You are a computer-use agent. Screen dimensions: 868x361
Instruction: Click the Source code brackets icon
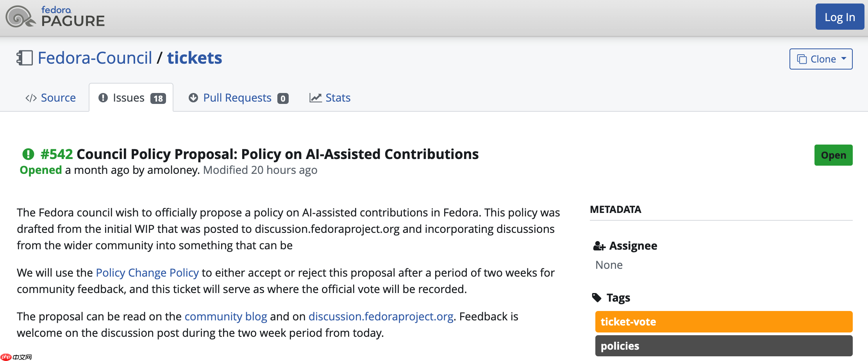(31, 98)
